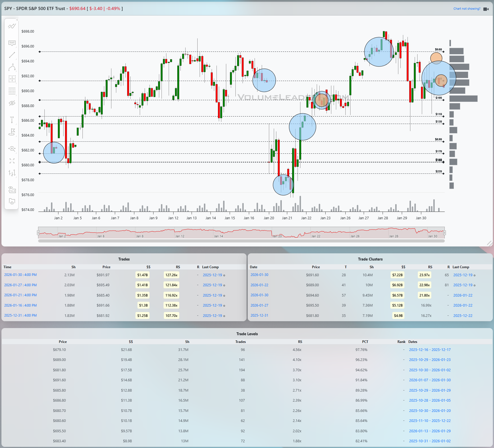Select the straight line drawing tool
This screenshot has width=494, height=448.
12,55
